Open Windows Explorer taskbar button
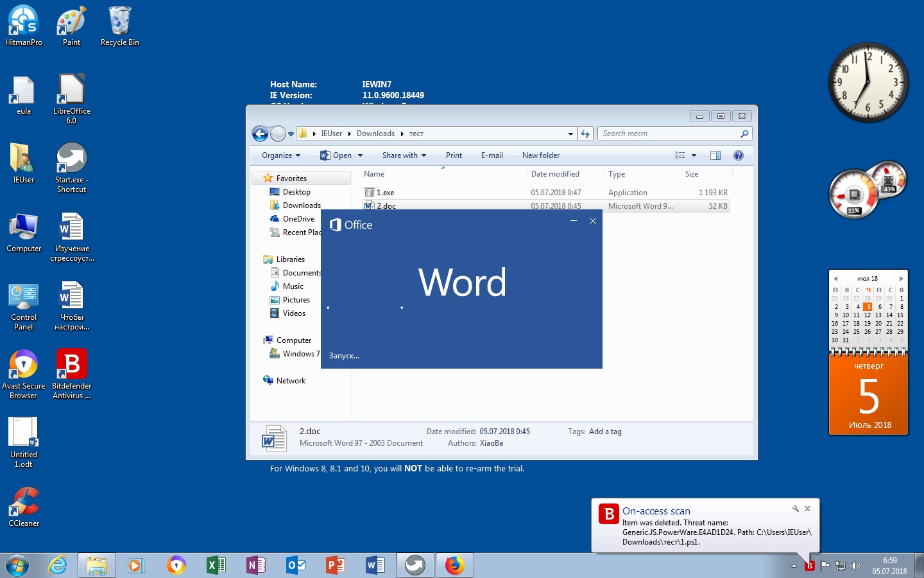924x578 pixels. pyautogui.click(x=97, y=565)
